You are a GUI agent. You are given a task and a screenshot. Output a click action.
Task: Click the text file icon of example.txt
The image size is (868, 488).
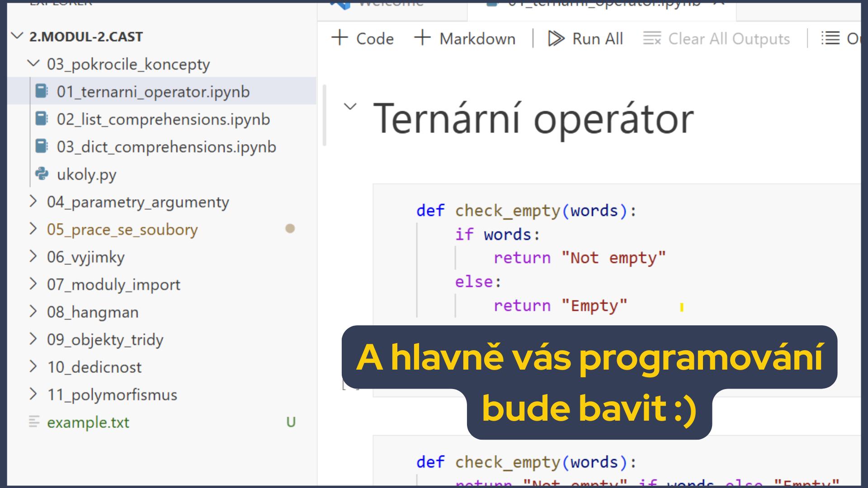click(x=34, y=422)
